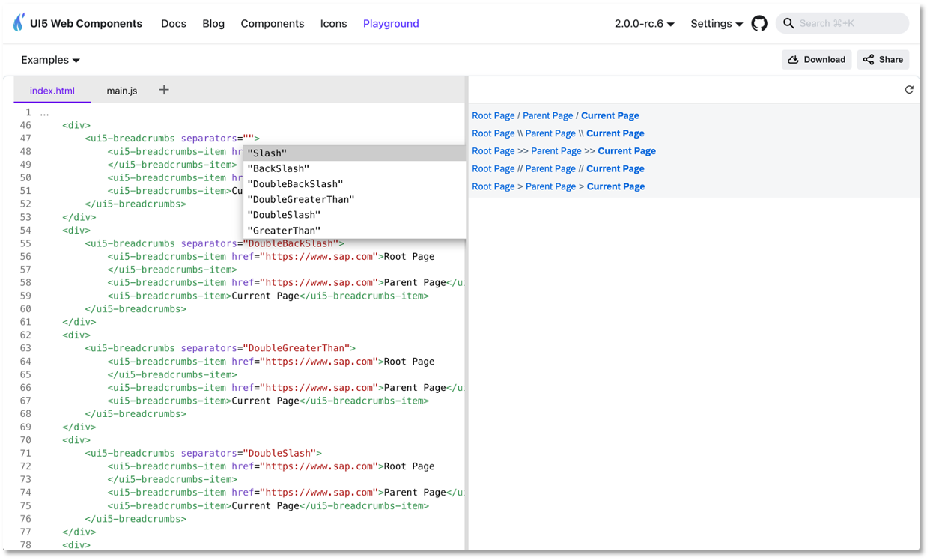Click the Icons nav item
Screen dimensions: 930x560
coord(333,23)
